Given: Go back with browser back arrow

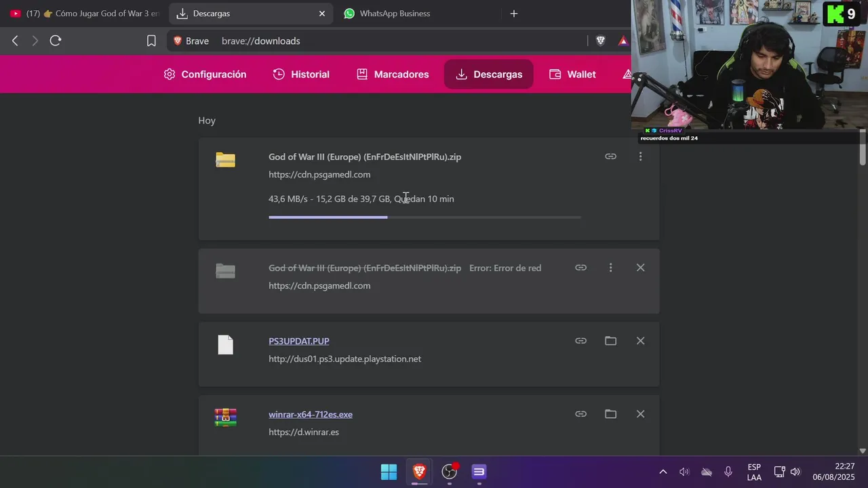Looking at the screenshot, I should 15,41.
